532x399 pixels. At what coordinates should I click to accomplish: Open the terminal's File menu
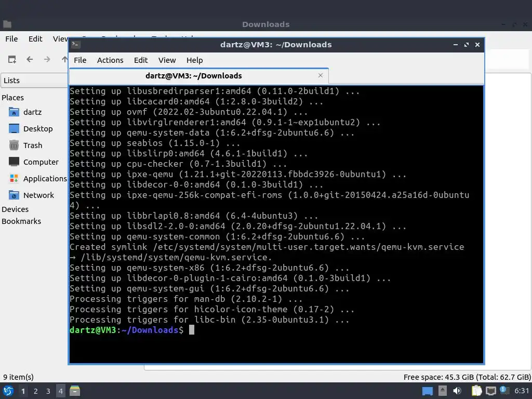point(80,60)
